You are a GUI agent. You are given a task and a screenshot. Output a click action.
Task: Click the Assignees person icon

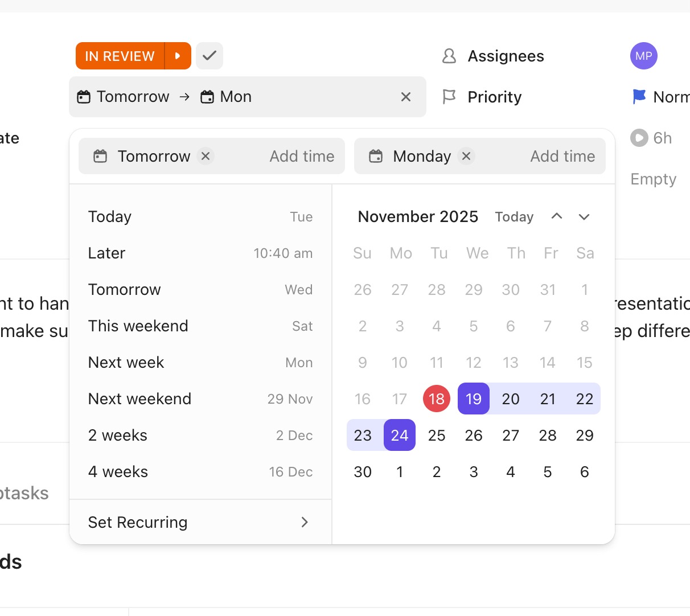(x=449, y=56)
